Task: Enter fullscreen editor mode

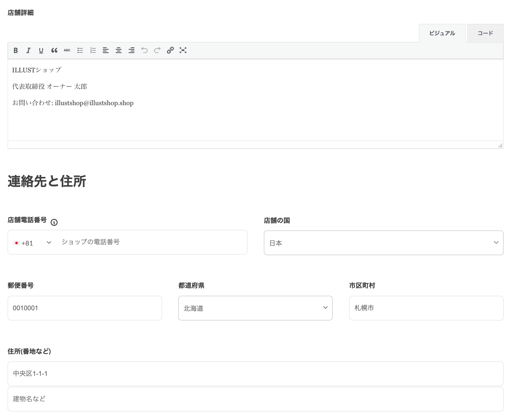Action: point(183,51)
